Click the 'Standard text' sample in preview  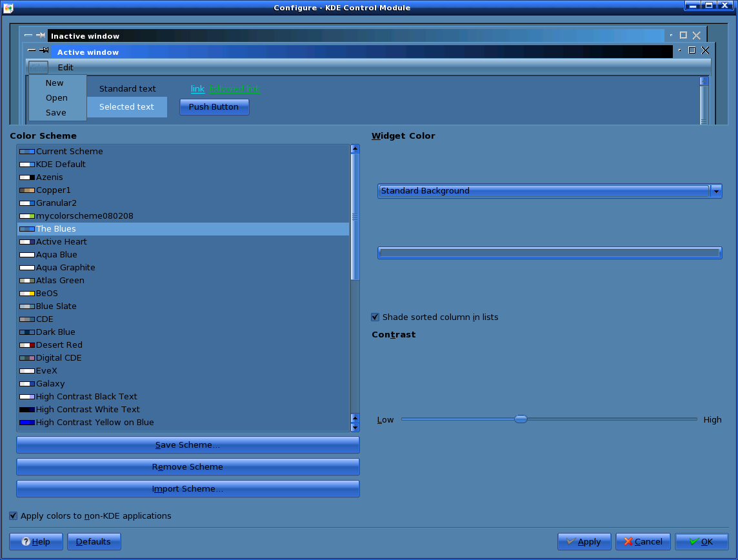pyautogui.click(x=128, y=89)
